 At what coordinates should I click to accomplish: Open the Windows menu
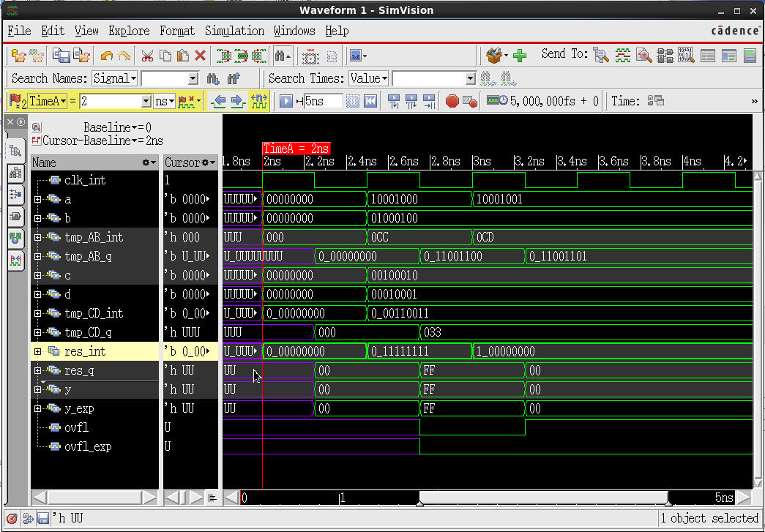click(x=294, y=31)
